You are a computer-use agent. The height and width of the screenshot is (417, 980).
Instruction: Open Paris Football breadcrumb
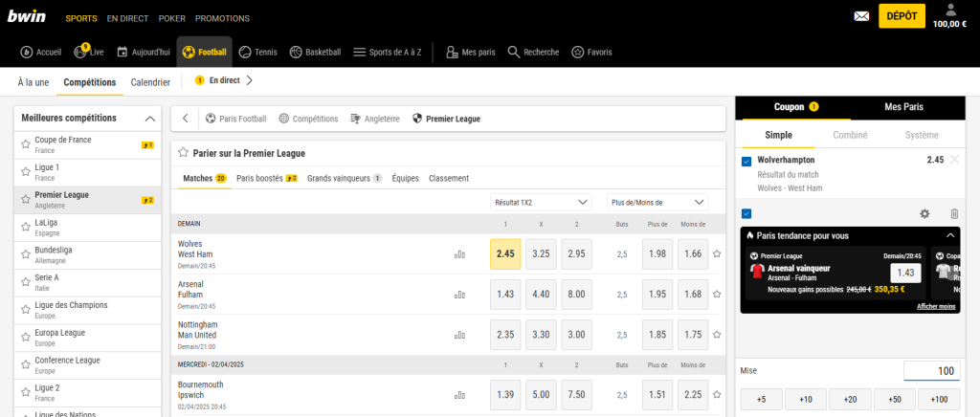[235, 119]
